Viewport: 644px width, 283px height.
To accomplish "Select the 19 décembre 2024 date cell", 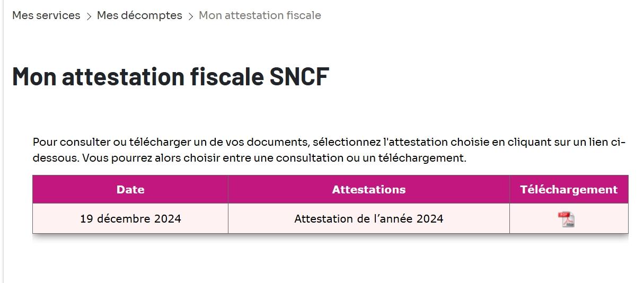I will (130, 218).
